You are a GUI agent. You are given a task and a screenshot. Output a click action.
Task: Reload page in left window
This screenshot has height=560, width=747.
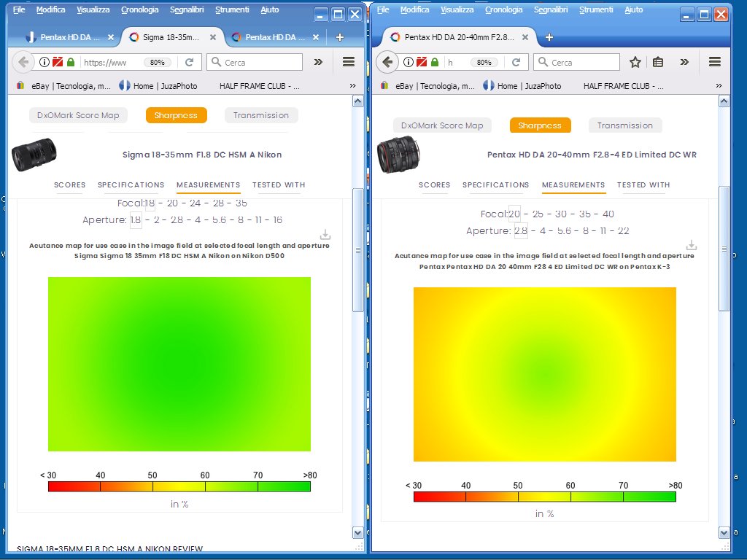[189, 62]
